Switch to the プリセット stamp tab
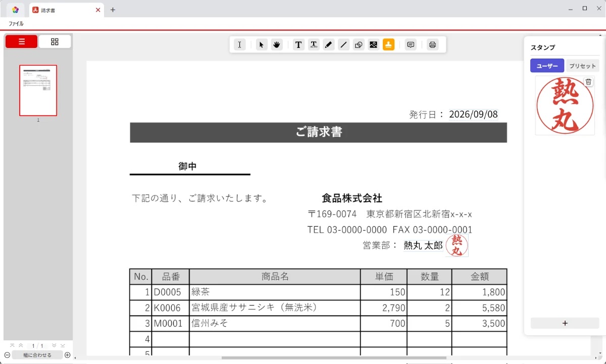Image resolution: width=606 pixels, height=364 pixels. 582,66
